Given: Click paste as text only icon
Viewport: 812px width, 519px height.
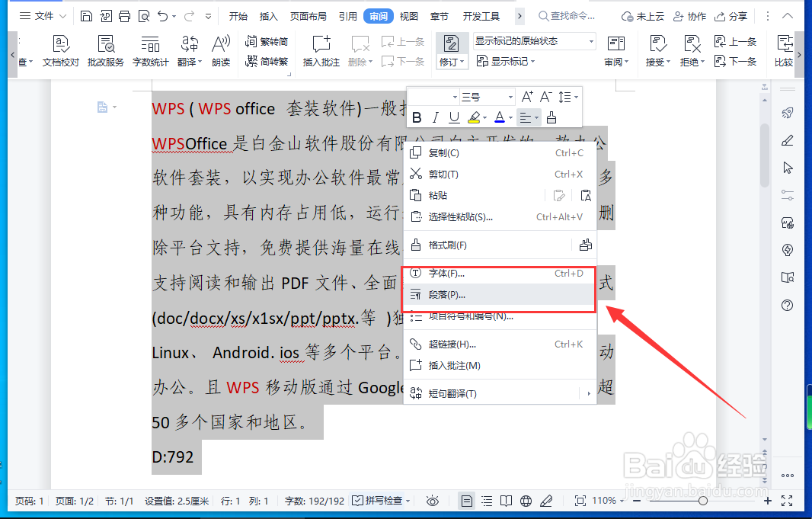Looking at the screenshot, I should [x=586, y=195].
